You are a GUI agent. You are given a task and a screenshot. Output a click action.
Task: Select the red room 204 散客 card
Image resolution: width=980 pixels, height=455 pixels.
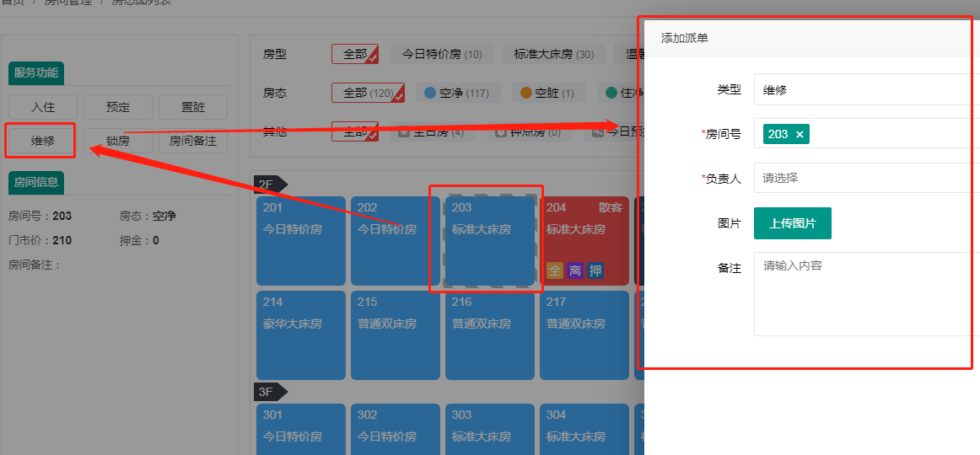(584, 241)
